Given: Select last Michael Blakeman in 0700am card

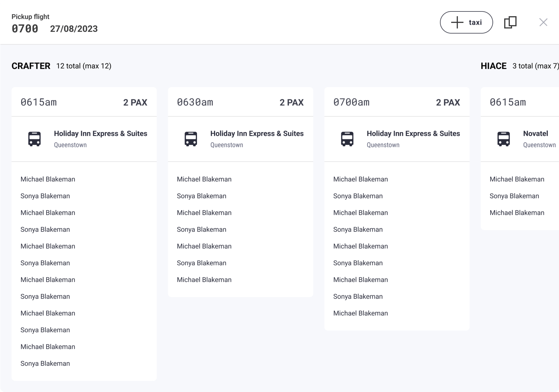Looking at the screenshot, I should coord(360,313).
